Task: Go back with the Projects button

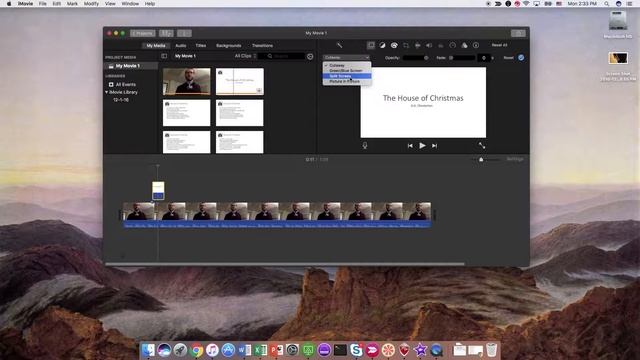Action: [x=143, y=33]
